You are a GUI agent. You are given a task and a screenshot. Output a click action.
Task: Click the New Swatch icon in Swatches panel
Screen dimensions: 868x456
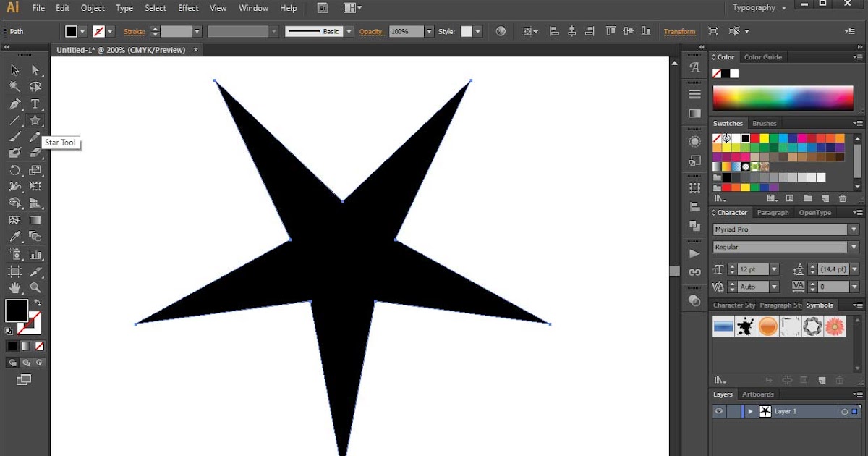[x=825, y=198]
